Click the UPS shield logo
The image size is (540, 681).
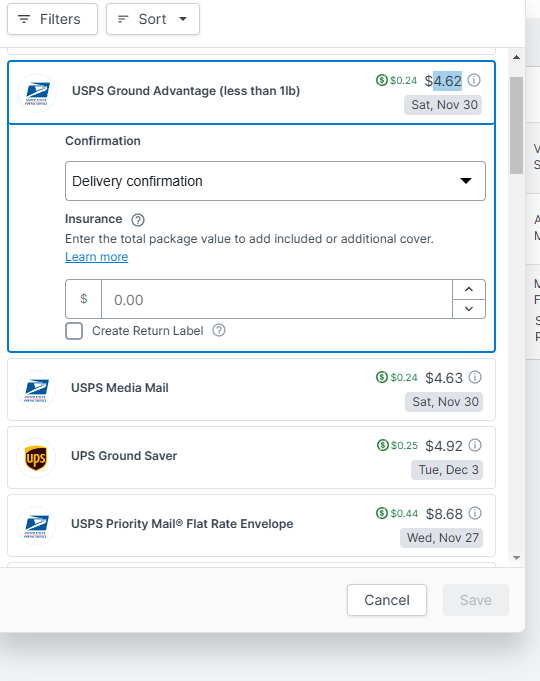click(36, 458)
